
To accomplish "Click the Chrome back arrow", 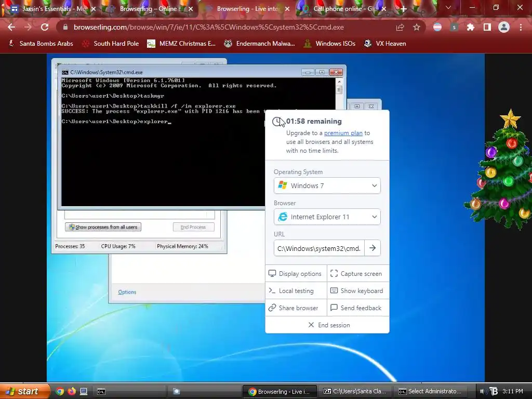I will (11, 27).
